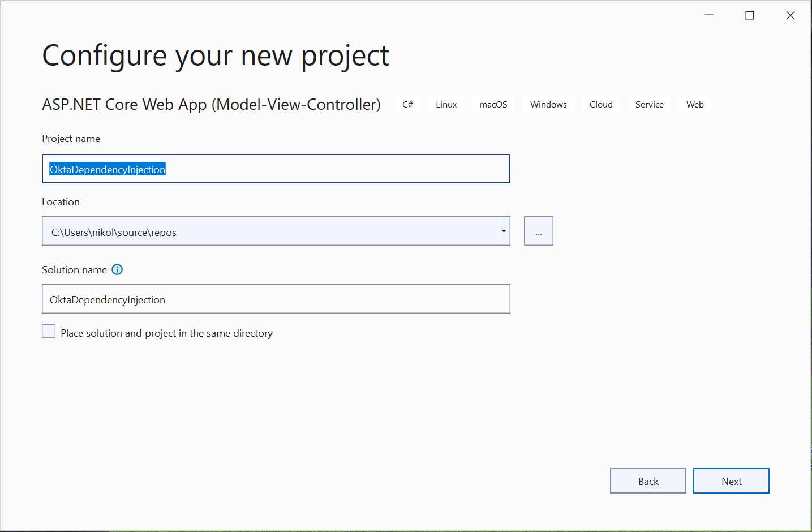Maximize the dialog window

(x=750, y=15)
